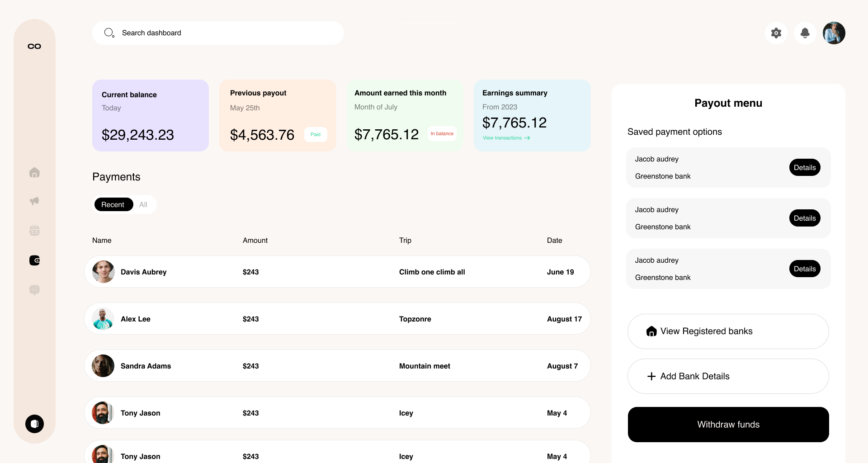The height and width of the screenshot is (463, 868).
Task: Open the user profile avatar
Action: coord(834,33)
